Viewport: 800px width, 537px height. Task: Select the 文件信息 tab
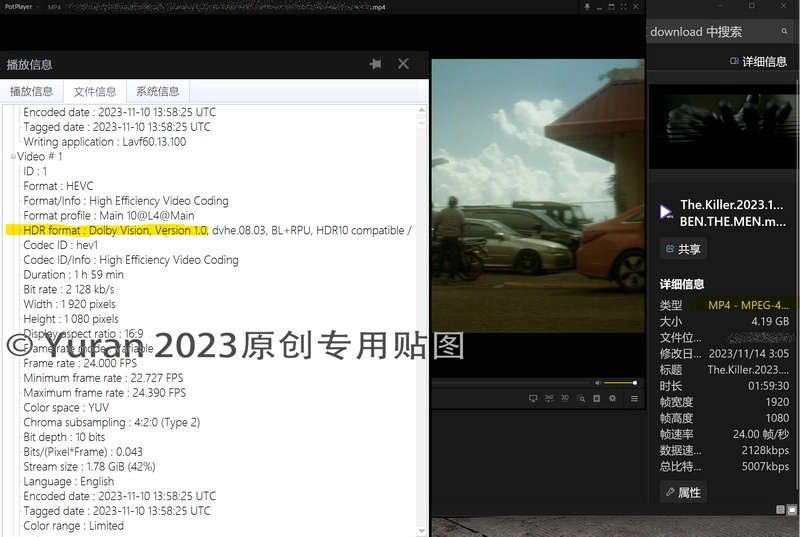[95, 91]
